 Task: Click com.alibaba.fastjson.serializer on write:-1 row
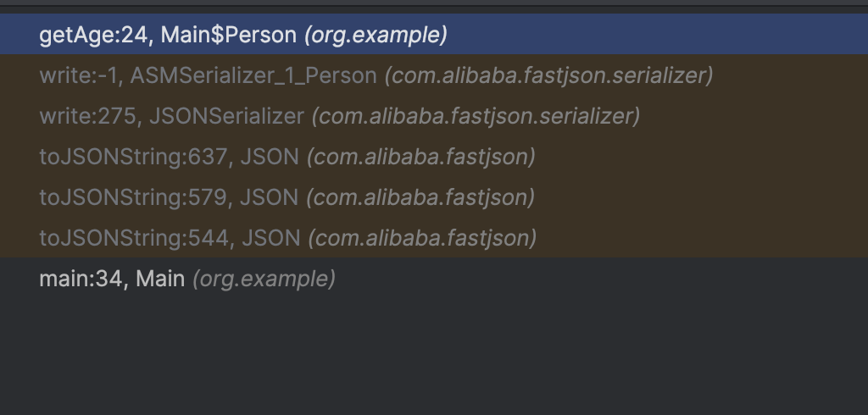[x=548, y=75]
